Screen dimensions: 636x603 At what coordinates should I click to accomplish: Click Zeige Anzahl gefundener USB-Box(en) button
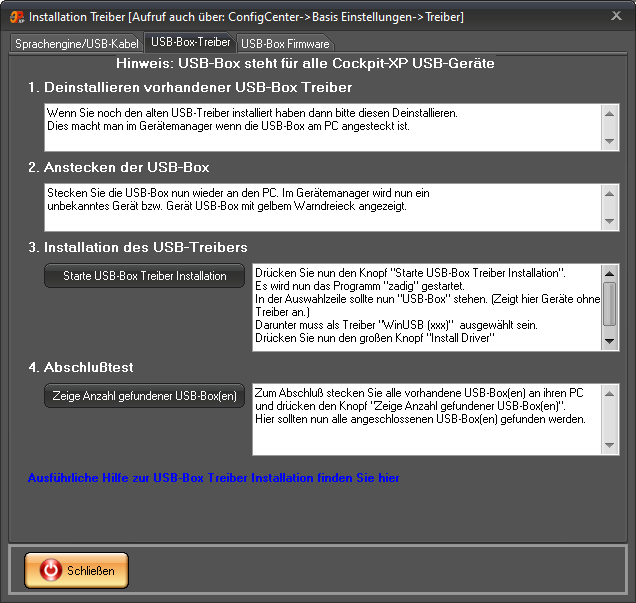pyautogui.click(x=144, y=396)
